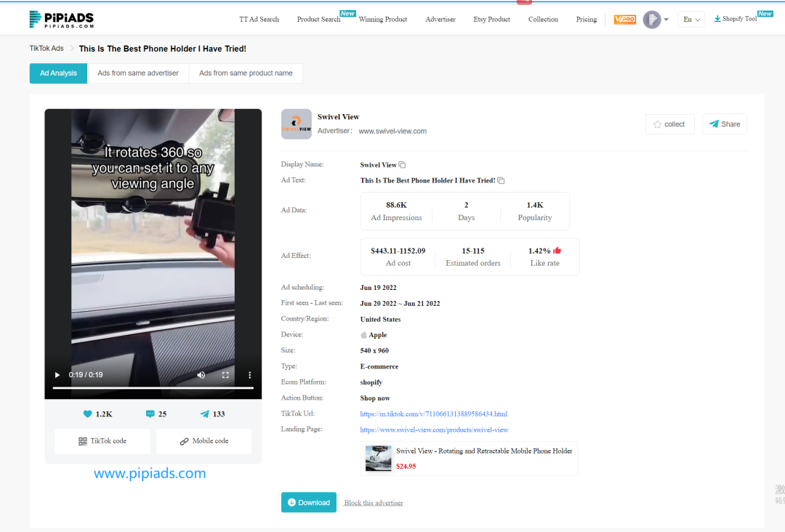
Task: Open Pricing page
Action: [587, 20]
